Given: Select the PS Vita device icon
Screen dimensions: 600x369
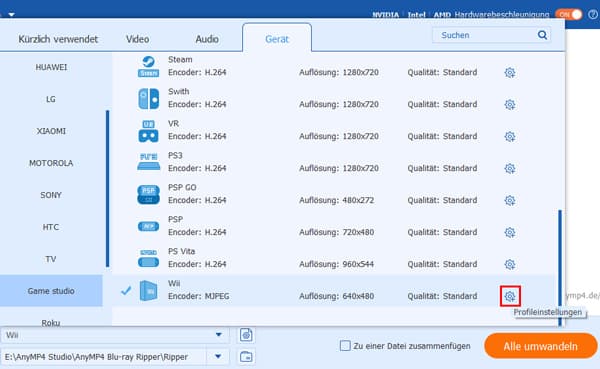Looking at the screenshot, I should tap(148, 258).
